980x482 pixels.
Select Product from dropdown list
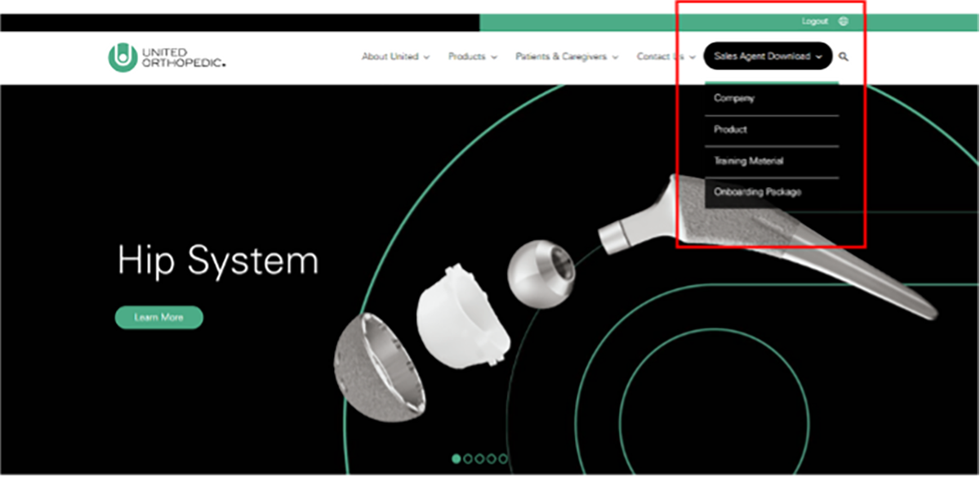pos(772,130)
